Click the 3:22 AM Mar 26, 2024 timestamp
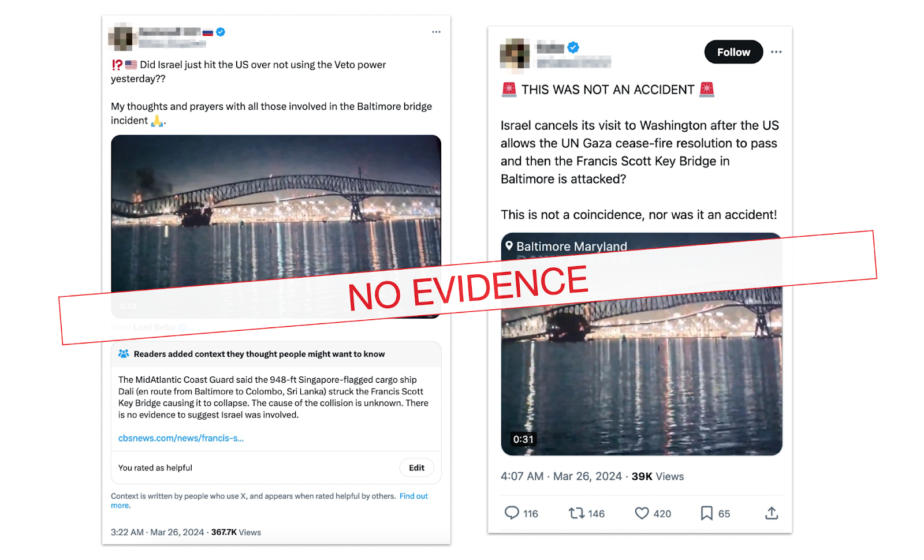Viewport: 924px width, 560px height. click(157, 532)
